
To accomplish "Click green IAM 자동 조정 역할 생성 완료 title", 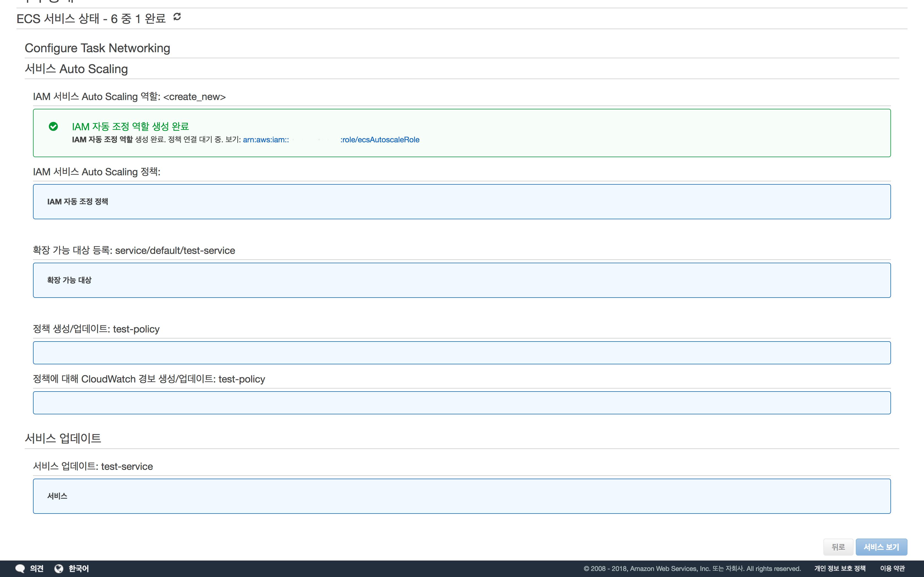I will click(130, 126).
